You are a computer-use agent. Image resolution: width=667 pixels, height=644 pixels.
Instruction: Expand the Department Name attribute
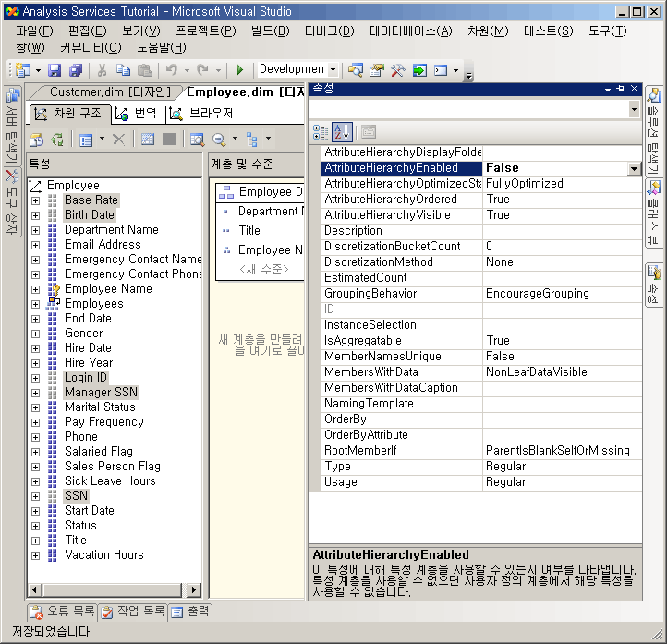[36, 230]
